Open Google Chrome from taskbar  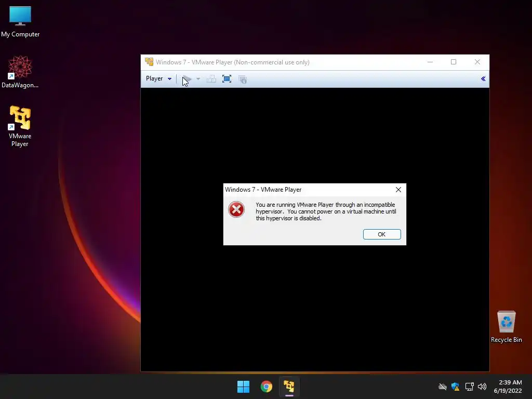[x=267, y=387]
